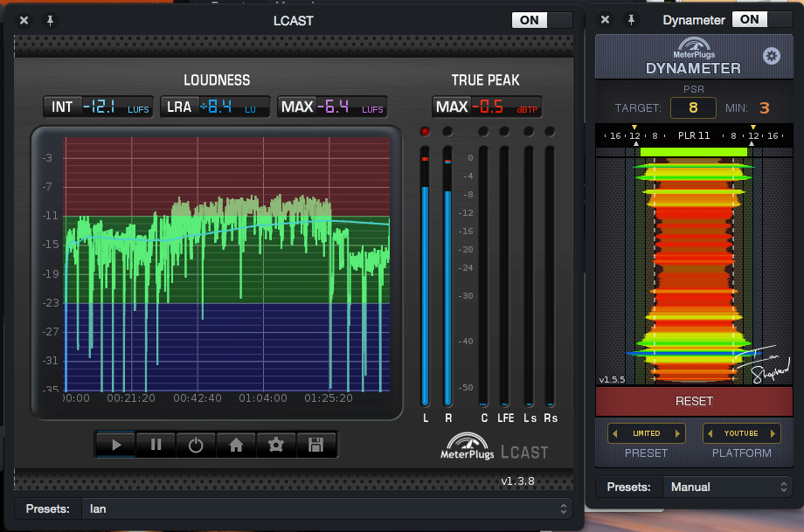Select previous Dynameter preset left of LIMITED
804x532 pixels.
click(614, 433)
